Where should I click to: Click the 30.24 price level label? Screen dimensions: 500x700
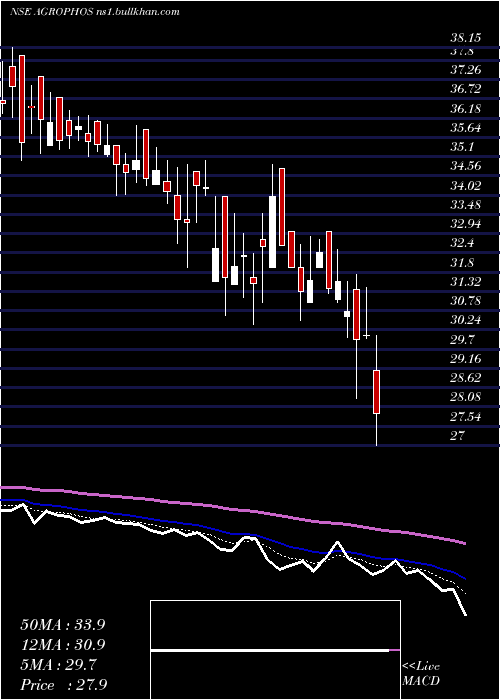pos(465,320)
